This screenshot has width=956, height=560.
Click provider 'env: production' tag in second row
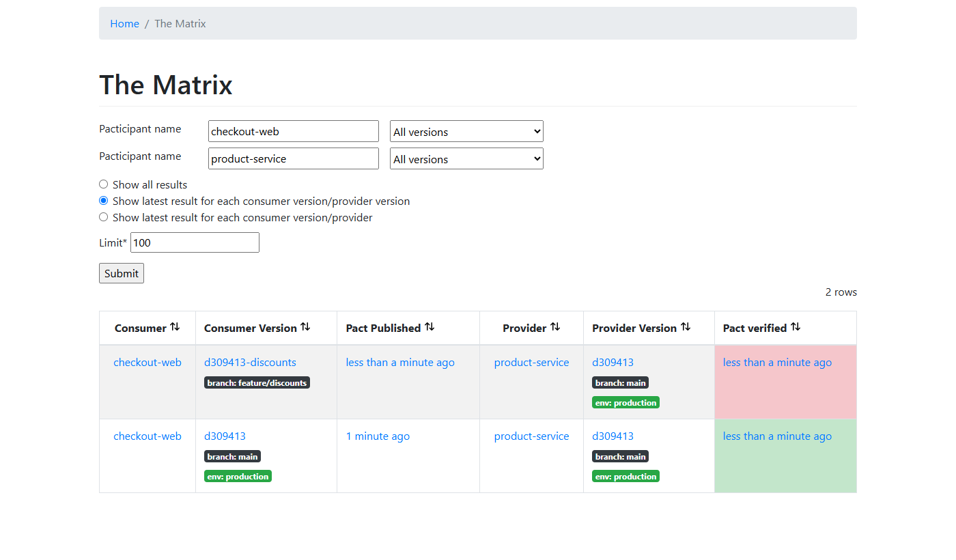pos(625,476)
